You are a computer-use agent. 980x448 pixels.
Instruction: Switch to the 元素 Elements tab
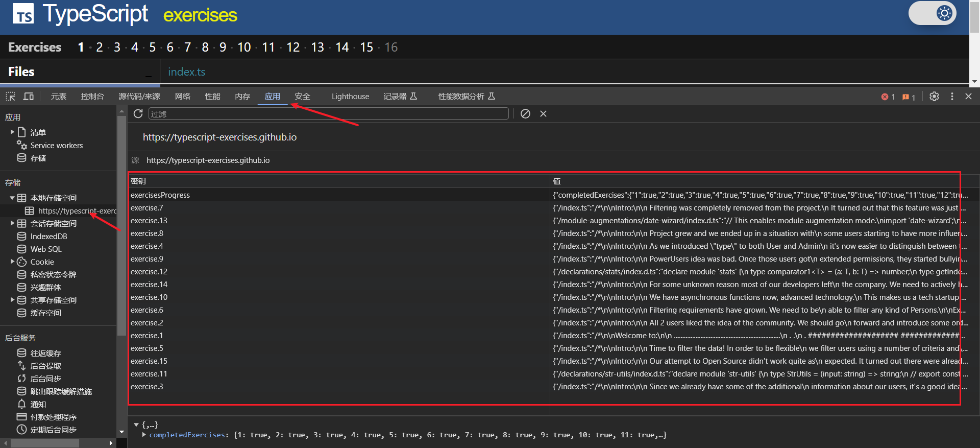58,97
